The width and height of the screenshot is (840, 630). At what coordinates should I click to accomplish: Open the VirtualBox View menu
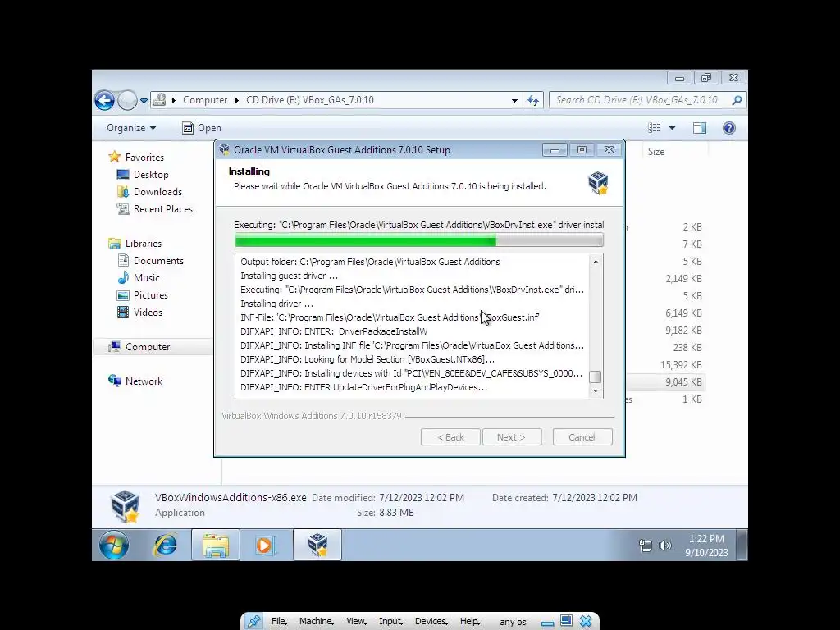pos(356,622)
